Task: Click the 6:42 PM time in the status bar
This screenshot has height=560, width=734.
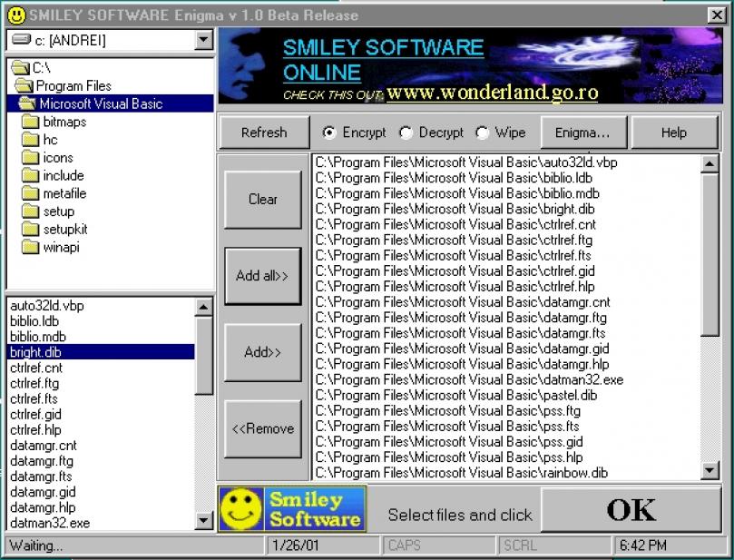Action: click(669, 545)
